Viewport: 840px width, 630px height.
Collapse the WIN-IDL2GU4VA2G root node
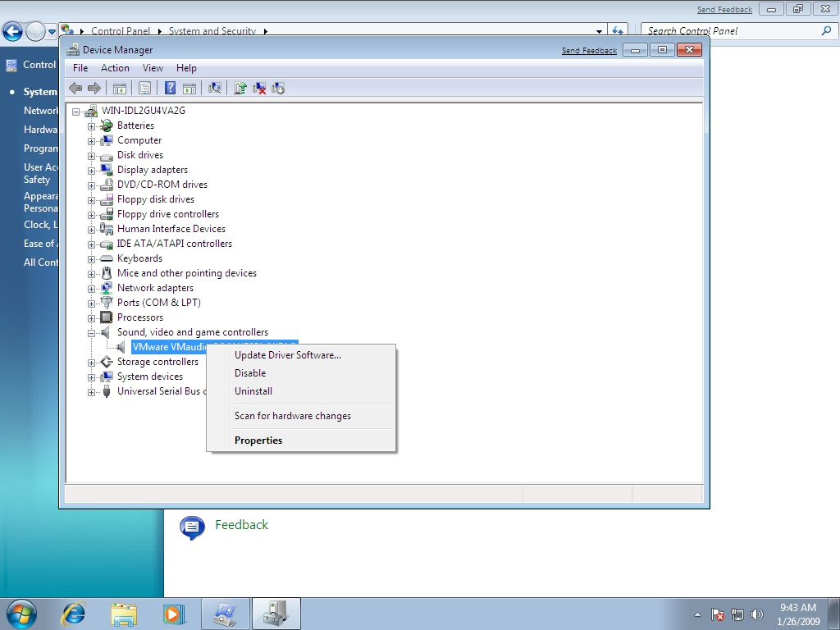(76, 112)
